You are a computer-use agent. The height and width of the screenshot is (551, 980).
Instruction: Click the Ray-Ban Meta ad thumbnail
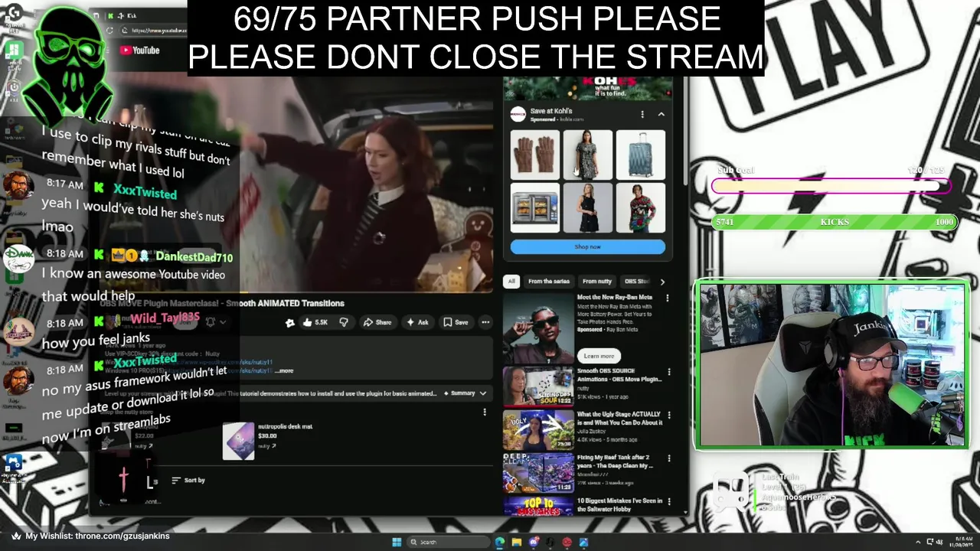[x=538, y=328]
